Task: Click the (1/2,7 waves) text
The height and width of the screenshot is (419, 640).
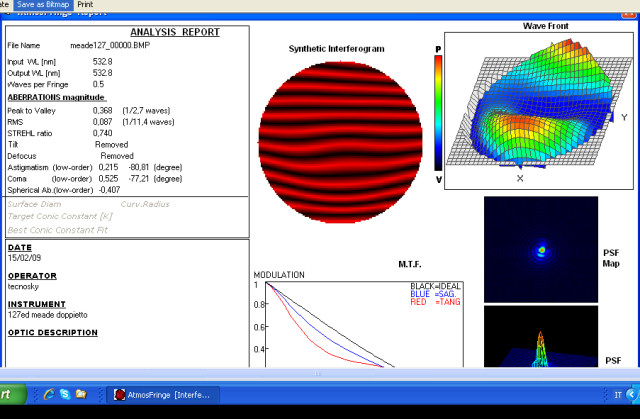Action: tap(147, 111)
